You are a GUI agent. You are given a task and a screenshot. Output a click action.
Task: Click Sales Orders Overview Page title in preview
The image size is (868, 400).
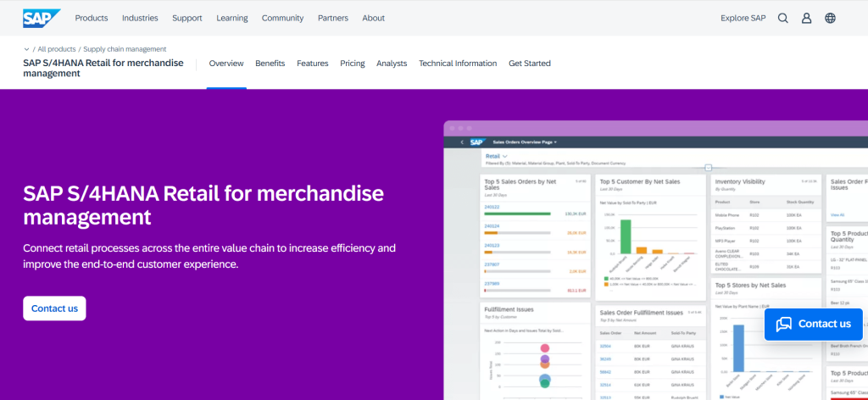click(524, 142)
